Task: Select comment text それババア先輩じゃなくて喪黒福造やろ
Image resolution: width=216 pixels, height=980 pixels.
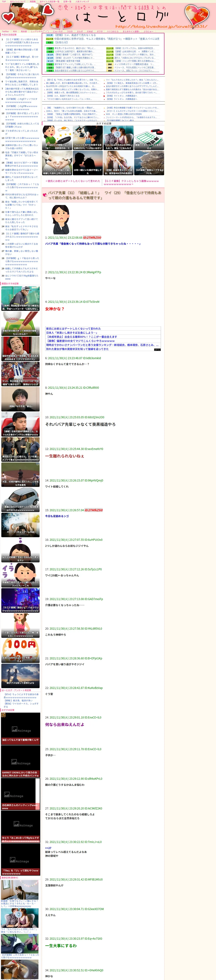Action: 80,424
